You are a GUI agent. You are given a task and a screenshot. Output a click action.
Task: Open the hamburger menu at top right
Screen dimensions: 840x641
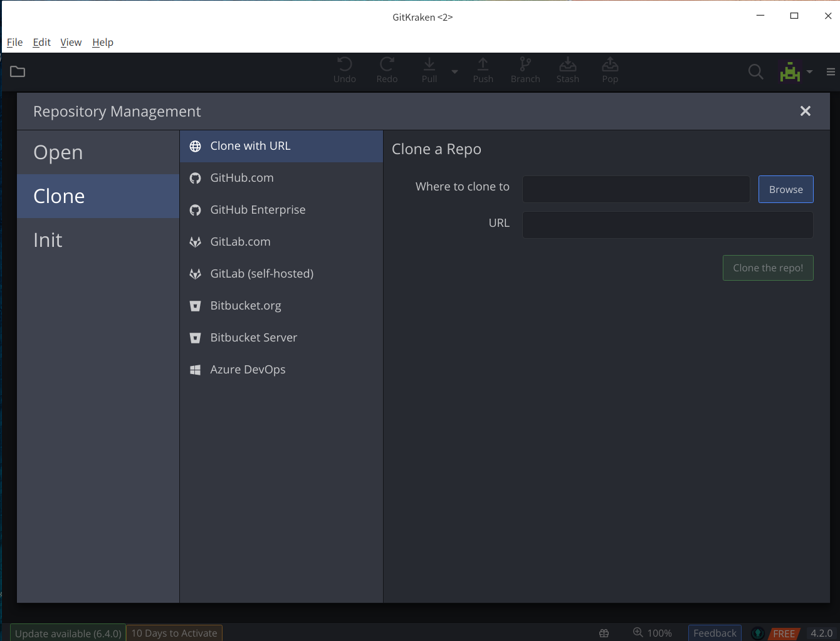click(x=831, y=72)
